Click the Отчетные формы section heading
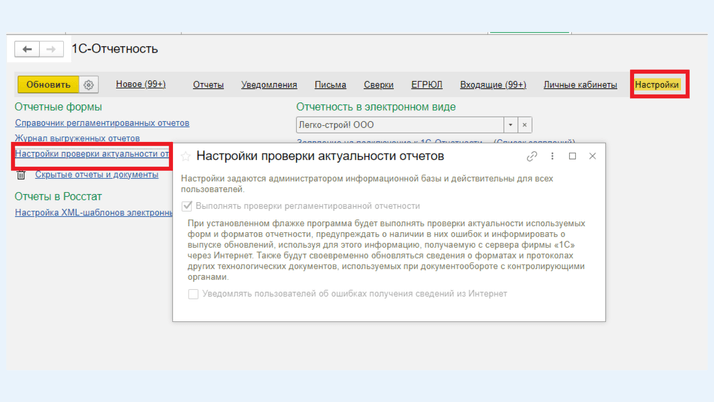 (58, 107)
